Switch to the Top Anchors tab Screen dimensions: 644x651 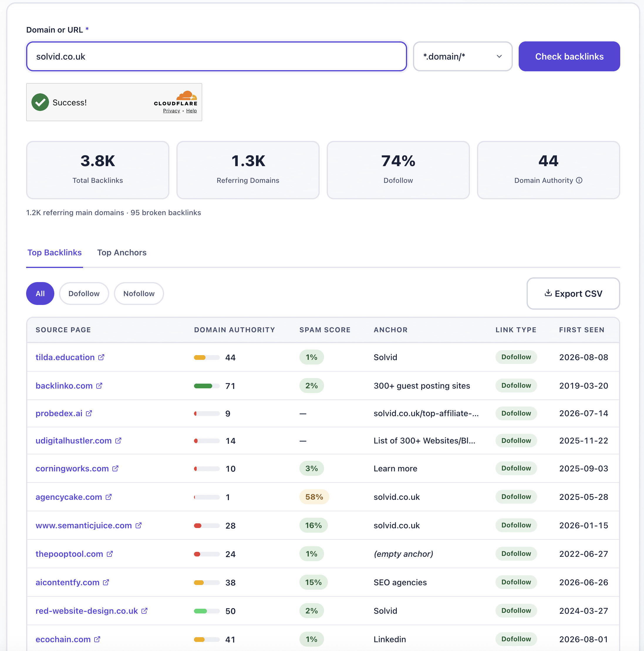tap(122, 252)
